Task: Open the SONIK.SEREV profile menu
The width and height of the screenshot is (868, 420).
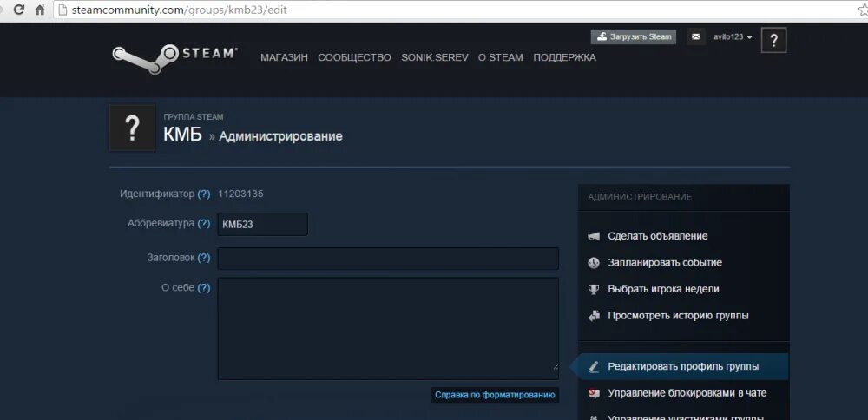Action: pyautogui.click(x=435, y=57)
